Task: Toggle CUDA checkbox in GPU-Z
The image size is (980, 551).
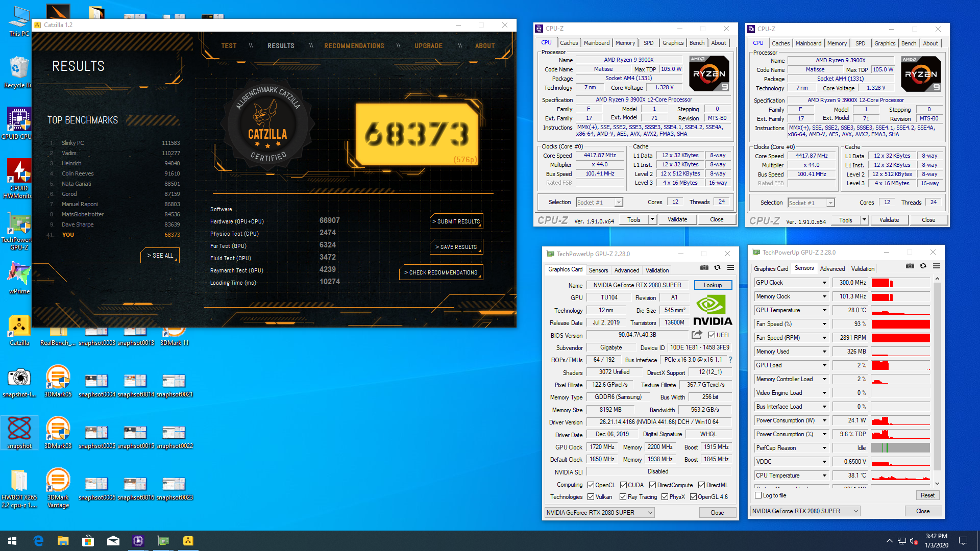Action: click(x=623, y=485)
